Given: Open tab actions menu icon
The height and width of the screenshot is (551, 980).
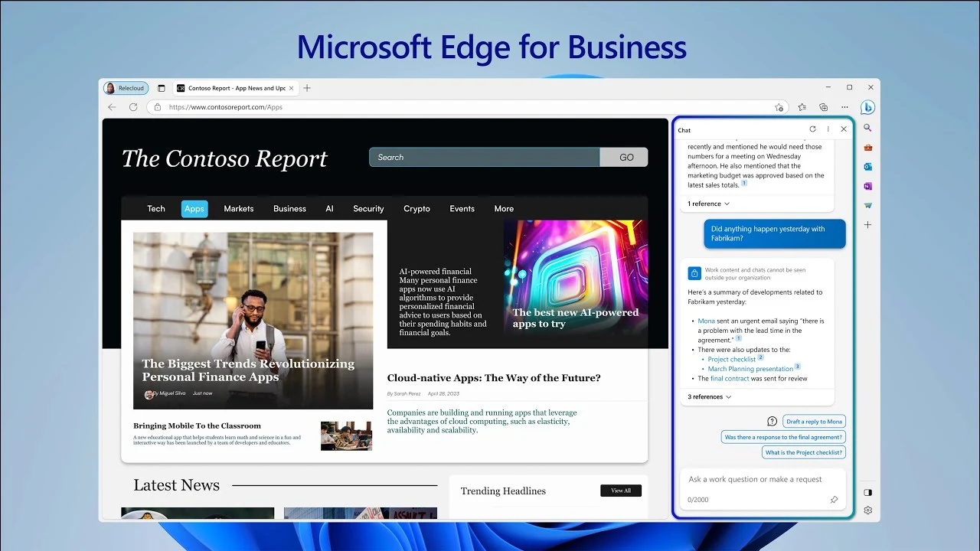Looking at the screenshot, I should coord(161,88).
